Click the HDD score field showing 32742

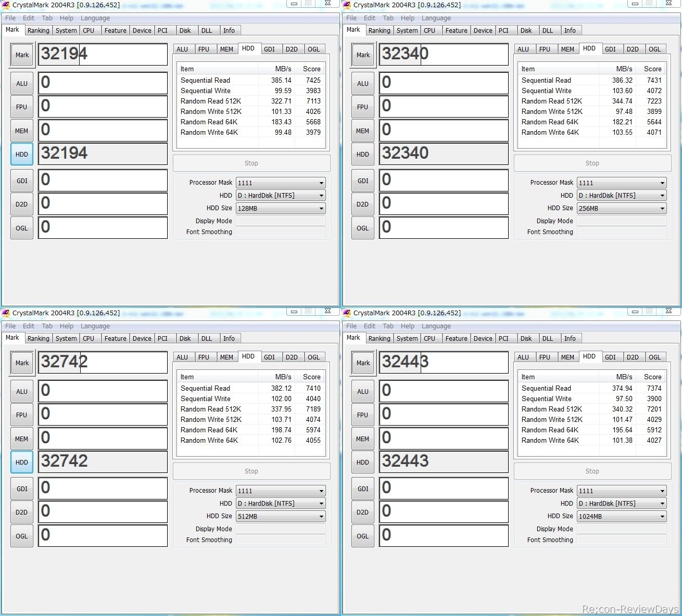103,461
